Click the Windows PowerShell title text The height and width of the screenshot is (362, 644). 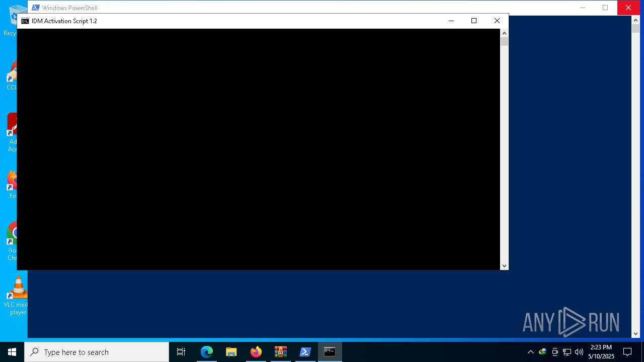(x=70, y=8)
